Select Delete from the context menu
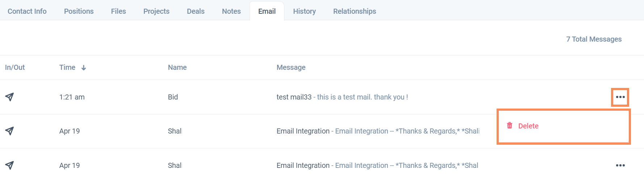This screenshot has width=644, height=182. click(528, 126)
